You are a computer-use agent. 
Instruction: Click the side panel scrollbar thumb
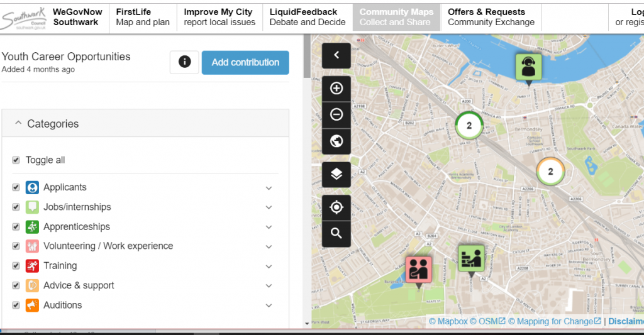[x=307, y=56]
